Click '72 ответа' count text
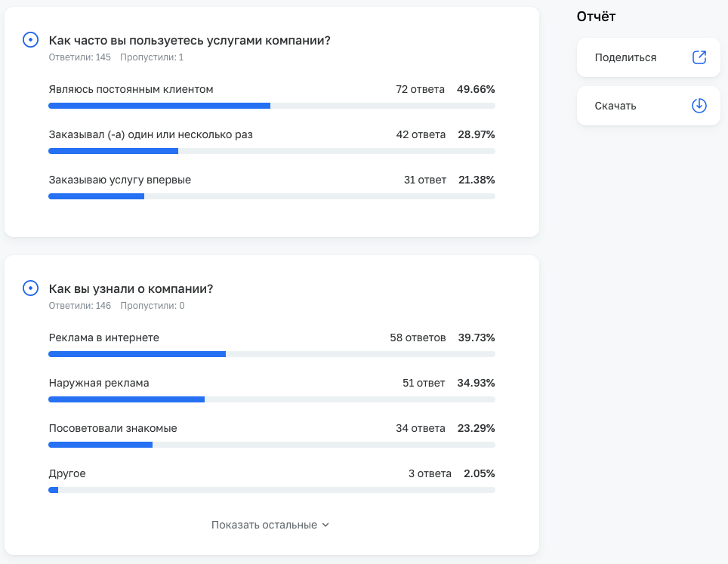 [420, 89]
